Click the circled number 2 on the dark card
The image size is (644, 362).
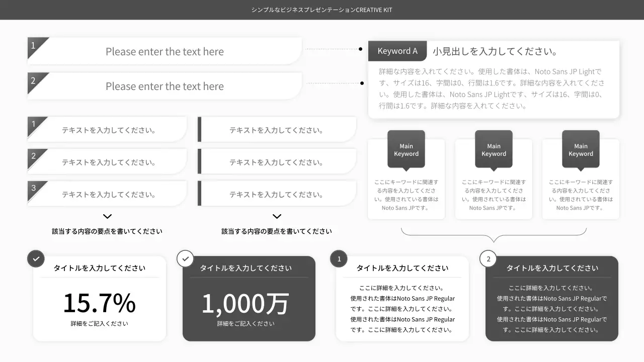[x=488, y=258]
